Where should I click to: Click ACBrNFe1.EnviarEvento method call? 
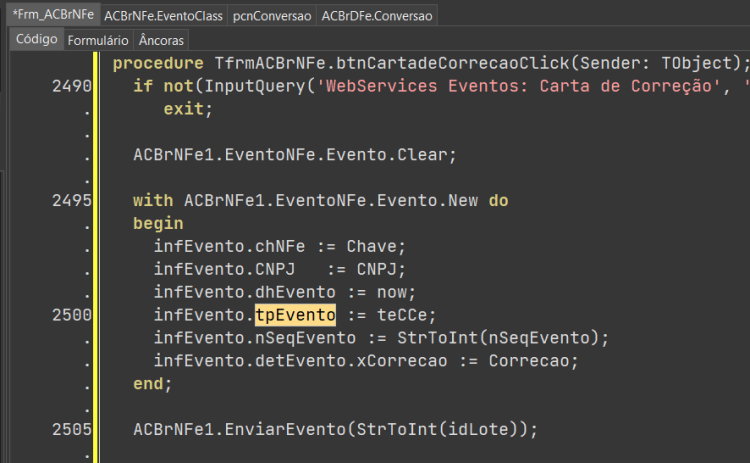tap(239, 430)
